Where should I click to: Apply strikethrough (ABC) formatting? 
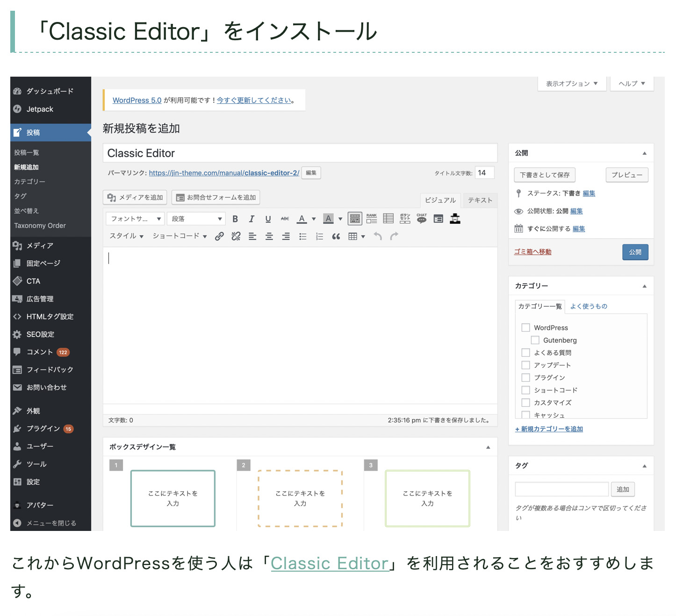(x=285, y=219)
